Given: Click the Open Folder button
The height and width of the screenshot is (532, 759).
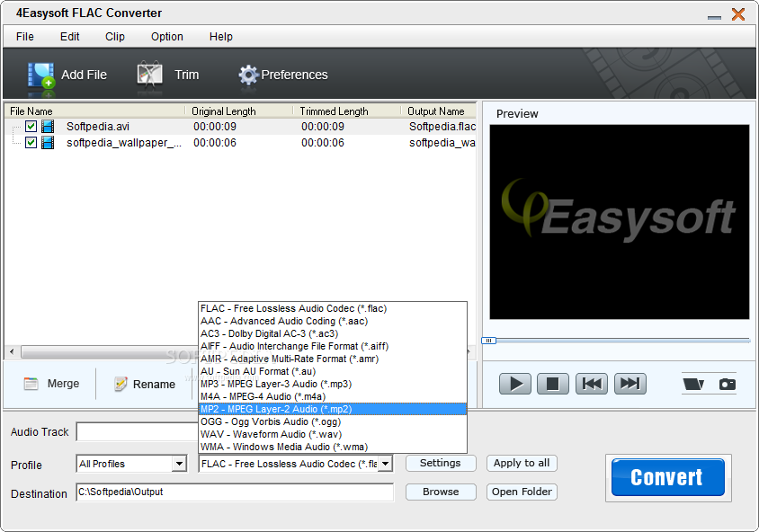Looking at the screenshot, I should tap(522, 492).
